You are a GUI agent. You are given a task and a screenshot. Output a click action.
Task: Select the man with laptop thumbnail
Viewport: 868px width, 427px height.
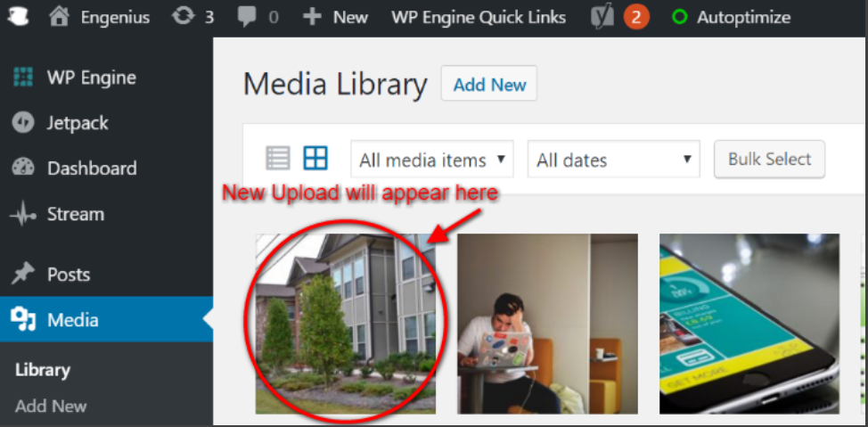[547, 324]
